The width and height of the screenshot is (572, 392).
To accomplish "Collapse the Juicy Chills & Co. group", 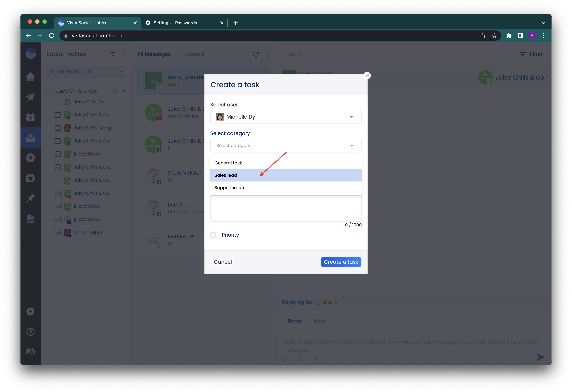I will point(124,91).
